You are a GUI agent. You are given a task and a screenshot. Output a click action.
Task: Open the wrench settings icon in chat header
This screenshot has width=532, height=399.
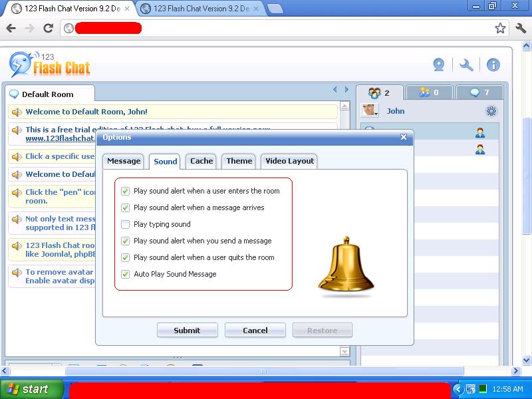click(x=466, y=65)
